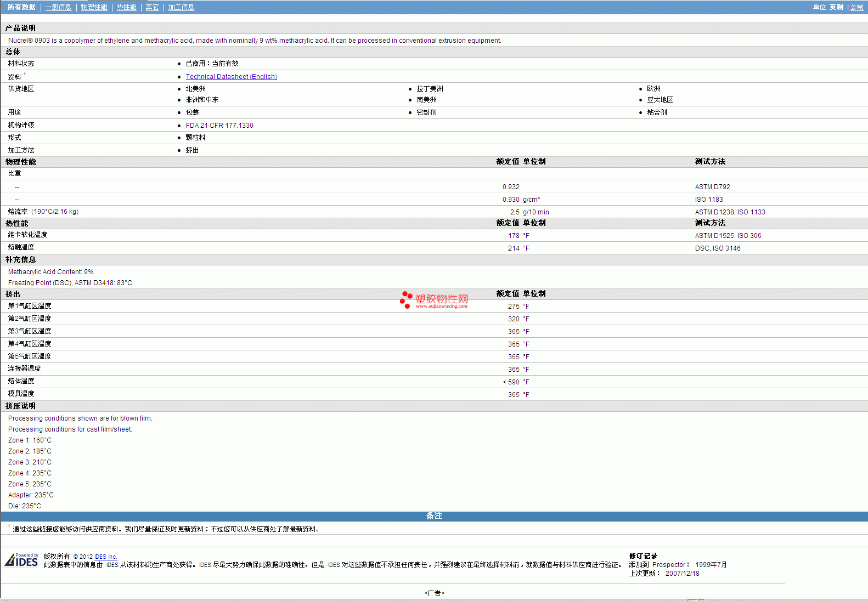
Task: Click the ASTM D792 test method text
Action: click(712, 187)
